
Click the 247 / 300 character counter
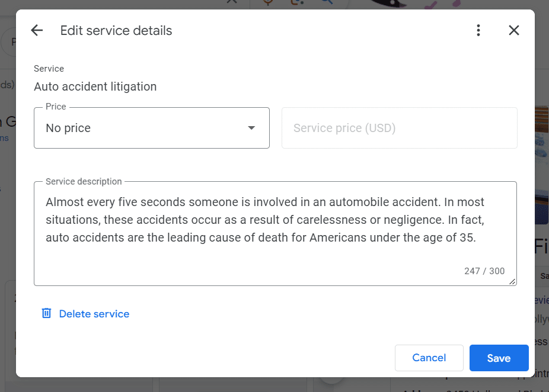point(484,271)
